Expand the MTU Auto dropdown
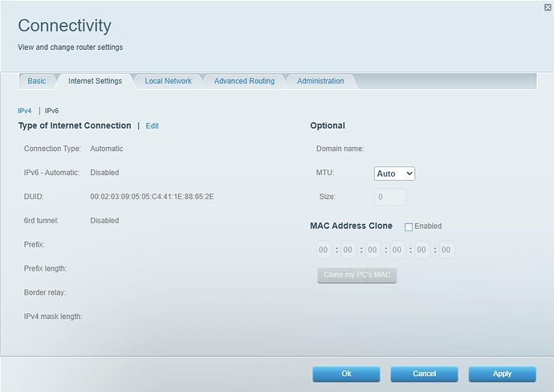Image resolution: width=554 pixels, height=392 pixels. (394, 174)
